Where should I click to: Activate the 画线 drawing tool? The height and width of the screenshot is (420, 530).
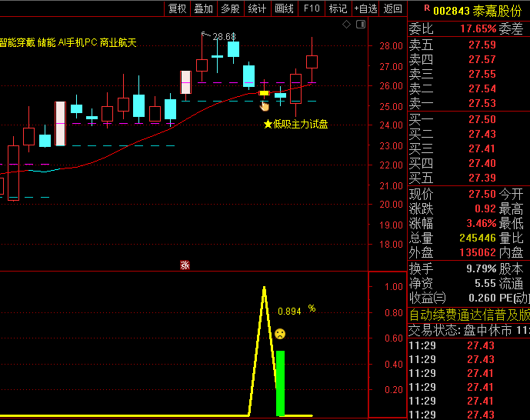click(x=285, y=8)
